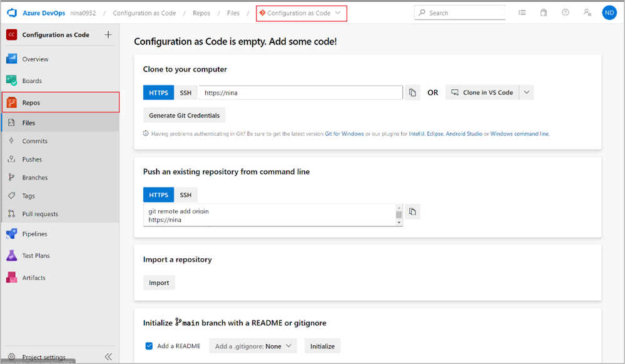Click the Clone in VS Code button

[x=482, y=92]
